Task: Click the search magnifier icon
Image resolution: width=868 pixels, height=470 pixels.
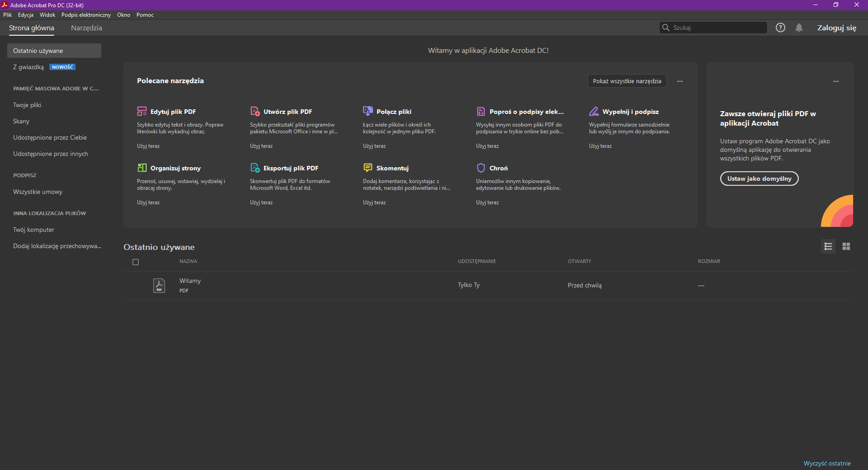Action: [x=666, y=28]
